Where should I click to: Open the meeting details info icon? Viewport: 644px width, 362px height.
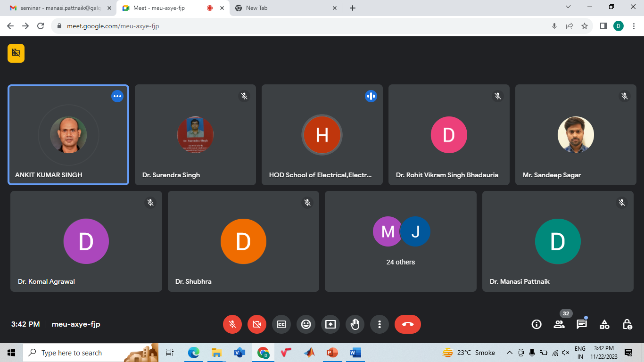(x=537, y=324)
